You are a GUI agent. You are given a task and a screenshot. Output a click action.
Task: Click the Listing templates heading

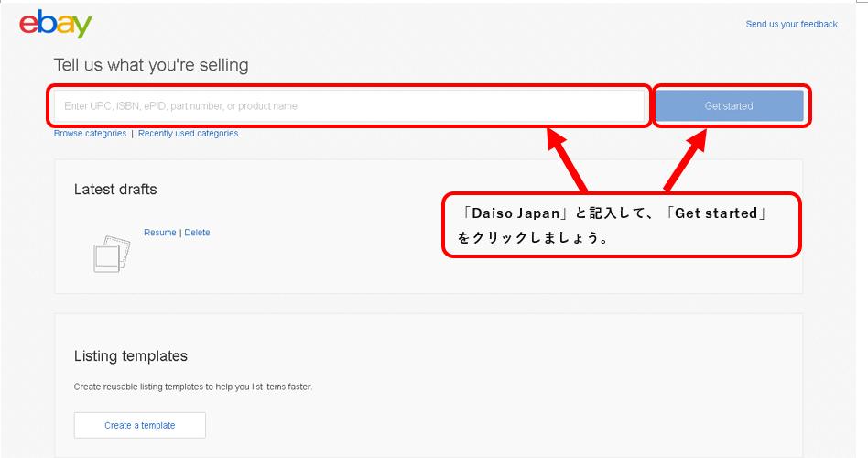pos(131,356)
